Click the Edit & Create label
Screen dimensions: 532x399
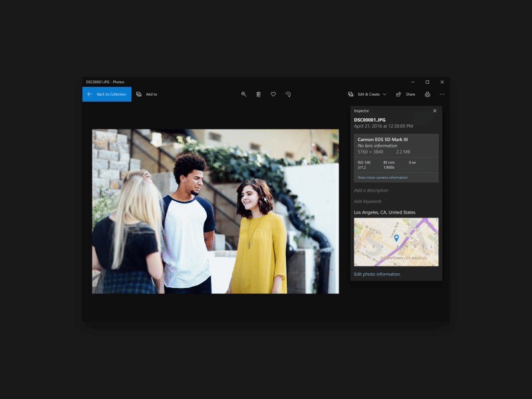pos(369,94)
